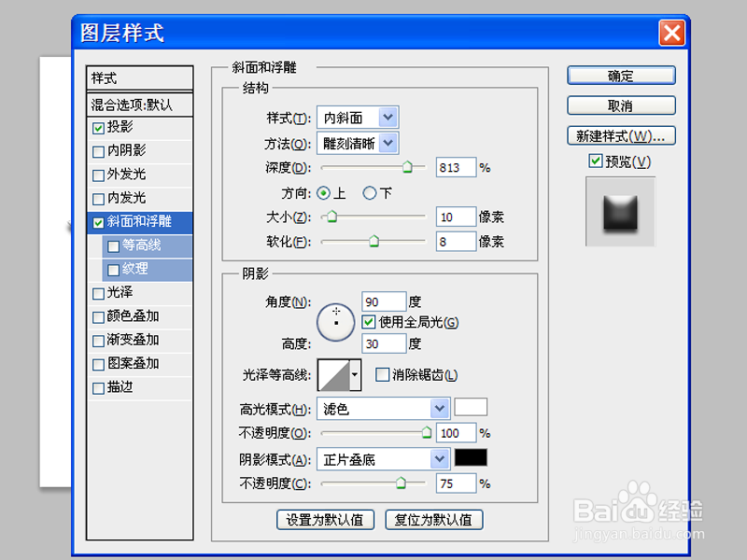747x560 pixels.
Task: Click the 深度 slider handle
Action: click(407, 167)
